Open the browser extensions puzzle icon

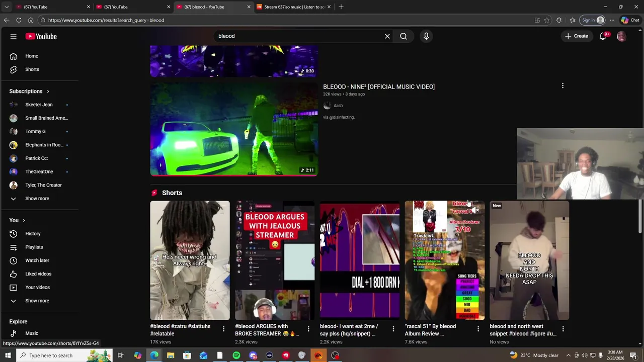point(559,20)
